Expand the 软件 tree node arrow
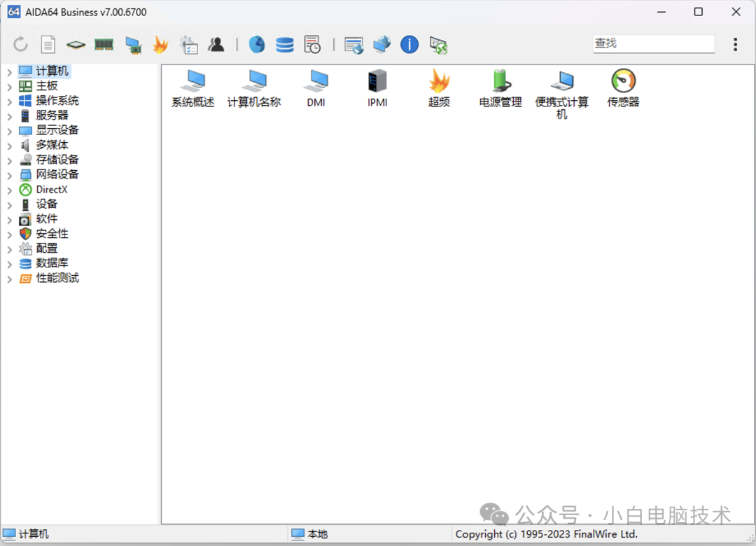This screenshot has width=756, height=546. pyautogui.click(x=9, y=220)
